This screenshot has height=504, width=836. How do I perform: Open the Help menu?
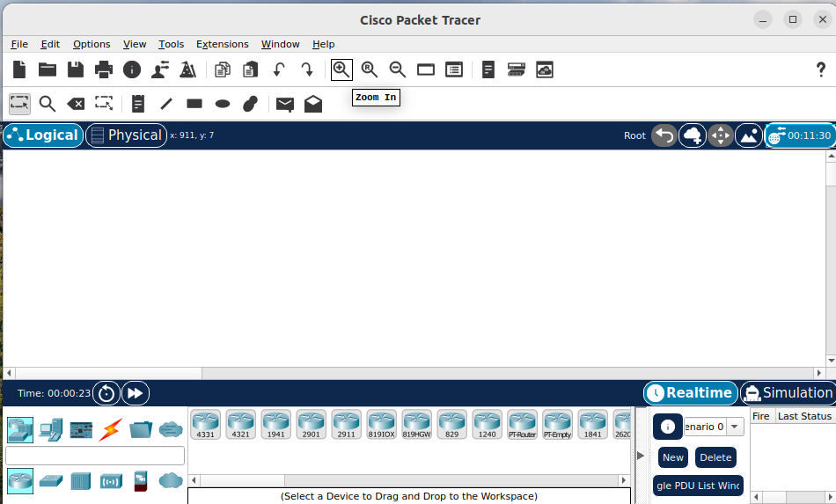point(323,44)
